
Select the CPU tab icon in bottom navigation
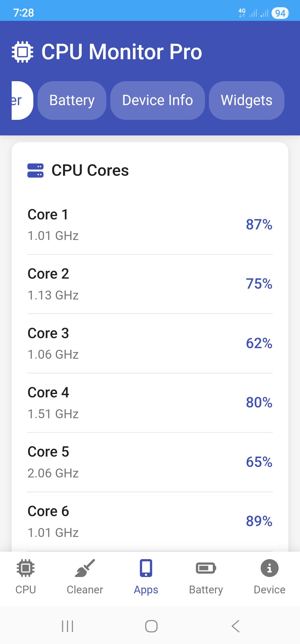(26, 569)
